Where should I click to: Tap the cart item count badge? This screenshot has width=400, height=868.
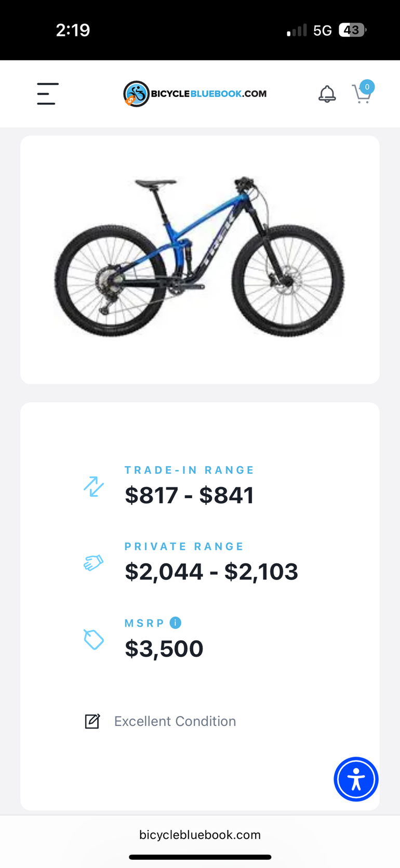pos(367,87)
